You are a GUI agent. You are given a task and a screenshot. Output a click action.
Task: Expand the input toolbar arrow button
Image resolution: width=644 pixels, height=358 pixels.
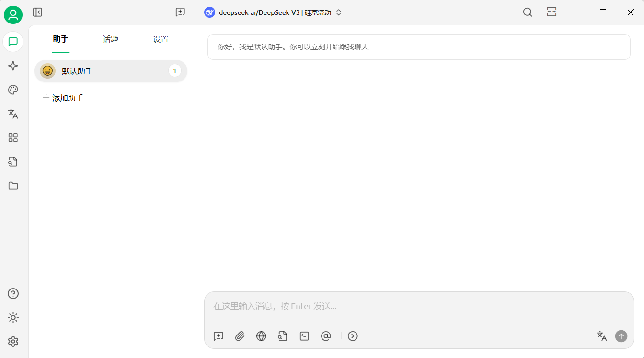point(353,336)
